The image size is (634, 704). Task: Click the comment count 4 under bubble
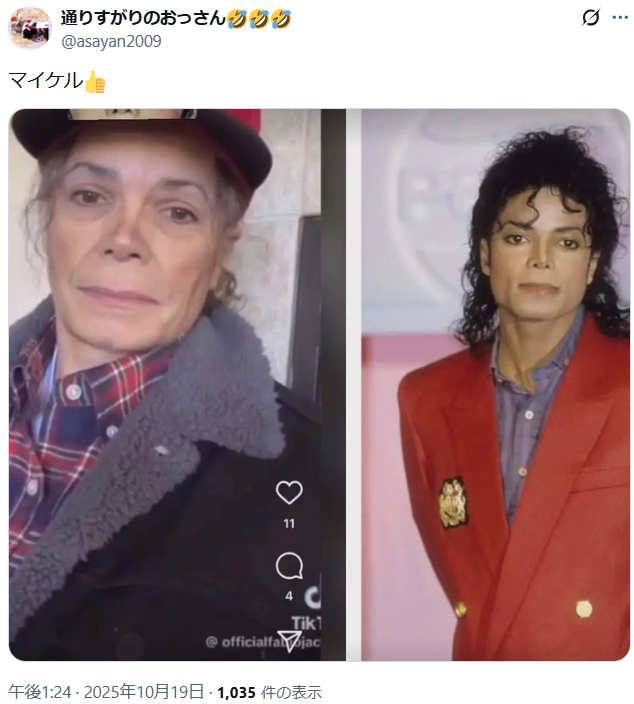tap(289, 596)
